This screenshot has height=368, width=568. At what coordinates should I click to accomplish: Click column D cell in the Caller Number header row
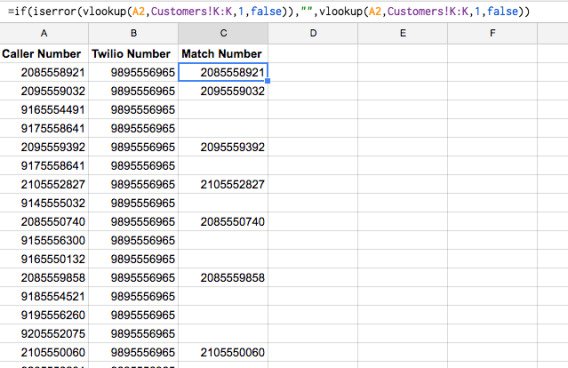(x=313, y=54)
